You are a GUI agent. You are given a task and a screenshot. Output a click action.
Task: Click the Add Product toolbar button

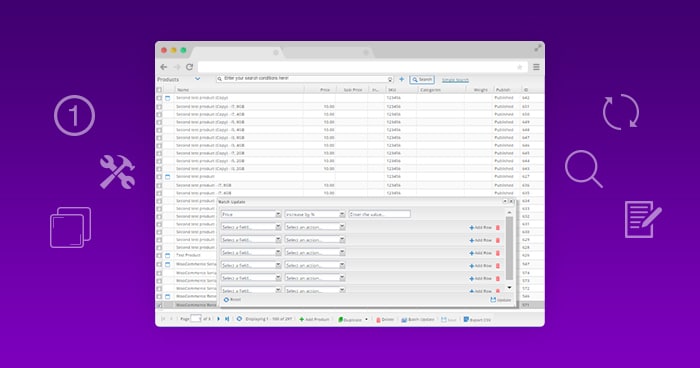tap(314, 319)
